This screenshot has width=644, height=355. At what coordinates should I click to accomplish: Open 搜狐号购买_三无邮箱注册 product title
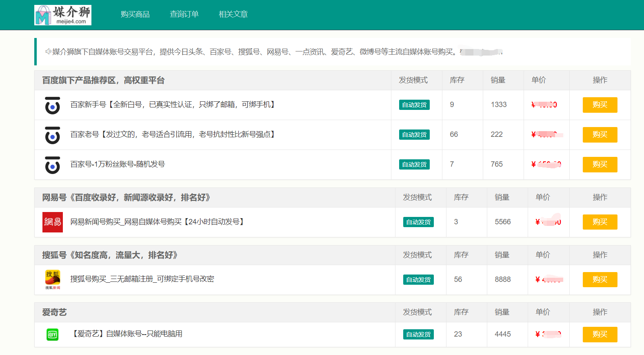pos(142,279)
